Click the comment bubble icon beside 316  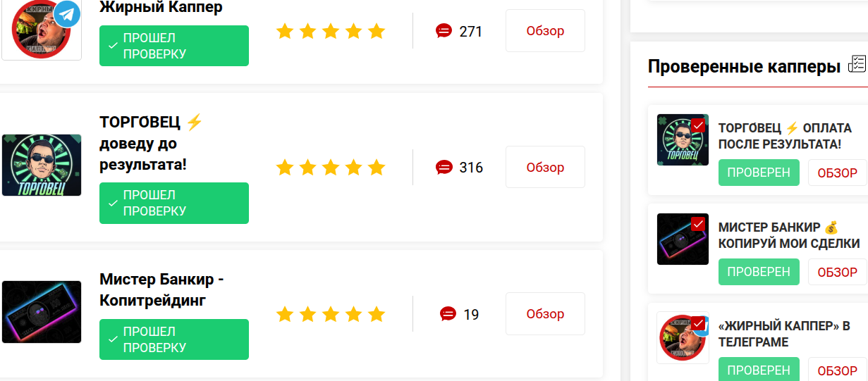(x=444, y=168)
